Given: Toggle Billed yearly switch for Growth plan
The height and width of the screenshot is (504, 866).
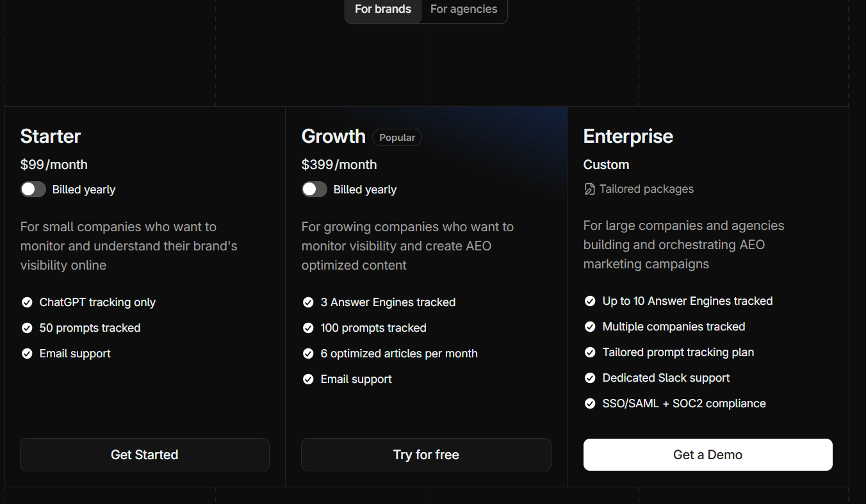Looking at the screenshot, I should coord(315,190).
